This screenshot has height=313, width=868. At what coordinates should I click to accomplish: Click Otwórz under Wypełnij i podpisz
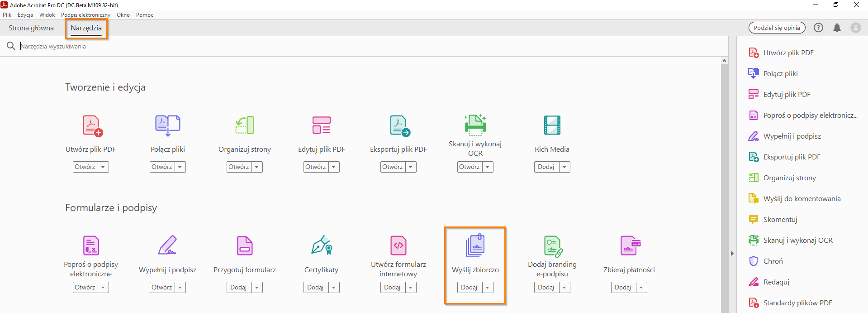(x=162, y=288)
